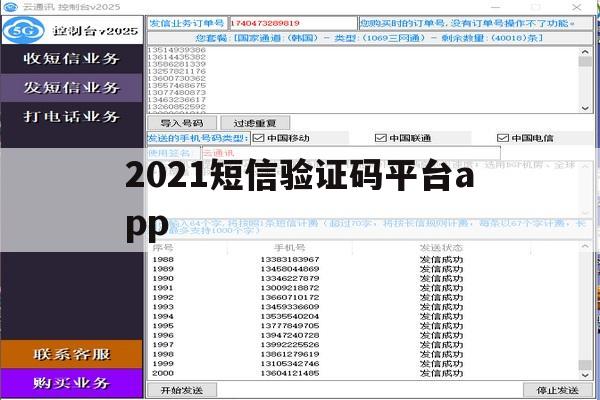Open the 购买业务 purchase page
The image size is (600, 400).
pos(72,383)
